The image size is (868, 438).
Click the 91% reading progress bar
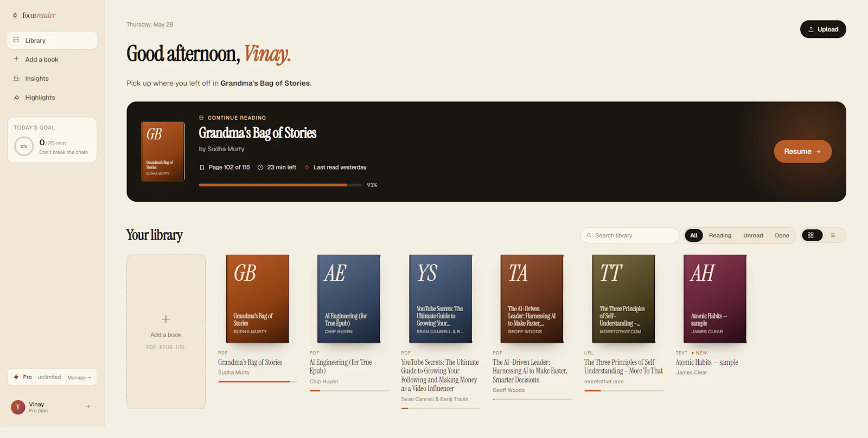[280, 185]
